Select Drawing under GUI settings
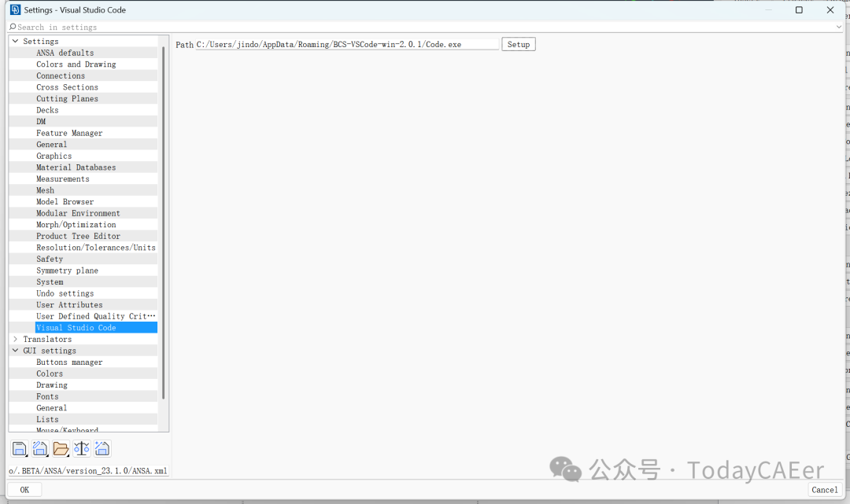 52,385
